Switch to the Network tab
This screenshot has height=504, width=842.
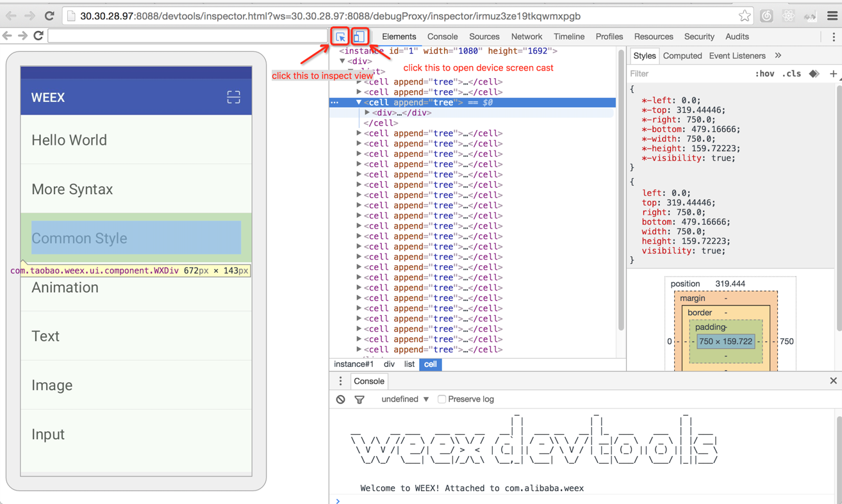click(527, 37)
